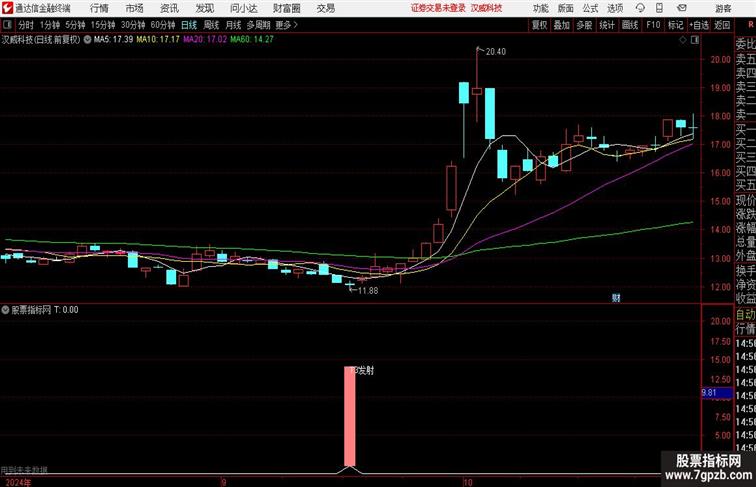Open the 财富圈 menu
This screenshot has width=756, height=487.
point(286,8)
